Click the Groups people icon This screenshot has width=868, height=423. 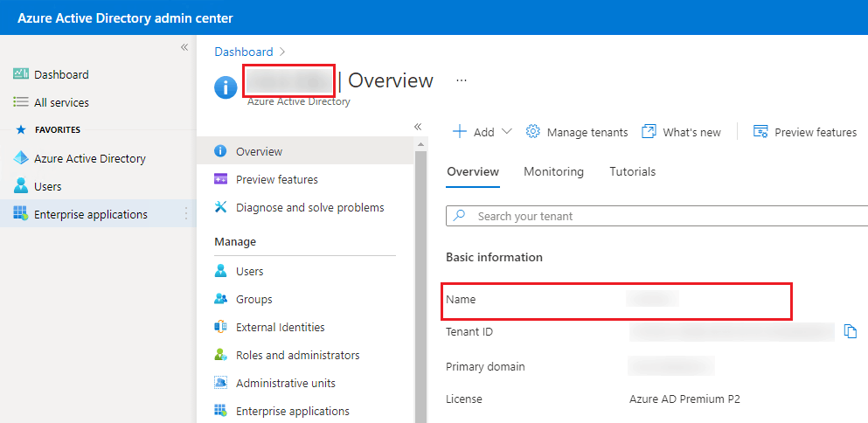[220, 299]
